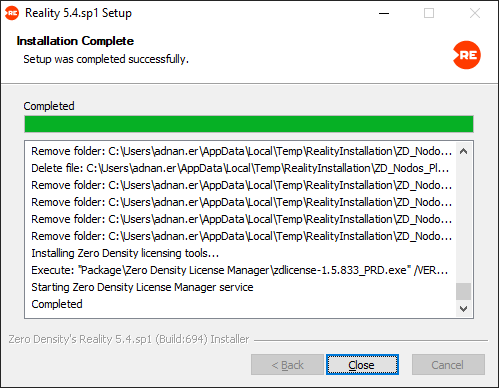The height and width of the screenshot is (388, 499).
Task: Click the scrollbar track above the thumb
Action: pyautogui.click(x=463, y=221)
